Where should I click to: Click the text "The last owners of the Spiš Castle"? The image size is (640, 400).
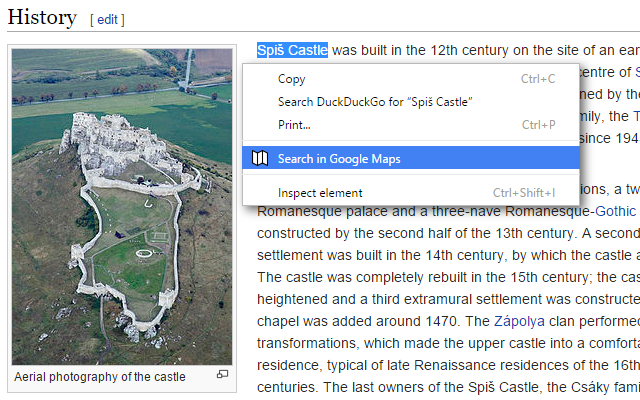[433, 387]
